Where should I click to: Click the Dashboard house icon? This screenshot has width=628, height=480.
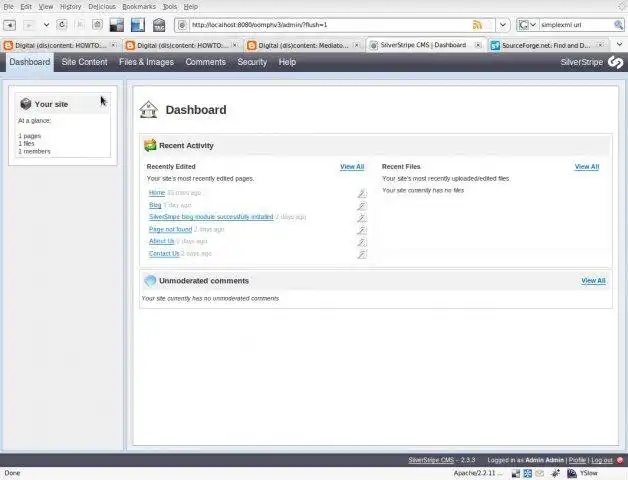tap(149, 109)
